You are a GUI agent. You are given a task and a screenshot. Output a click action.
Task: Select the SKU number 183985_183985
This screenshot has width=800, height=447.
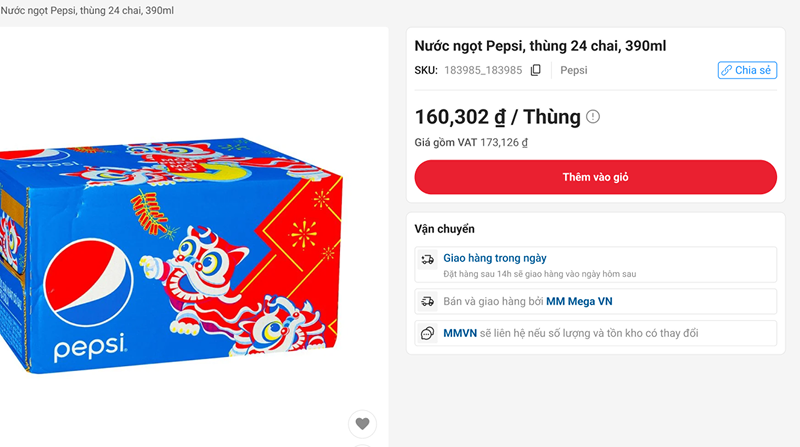[x=483, y=70]
